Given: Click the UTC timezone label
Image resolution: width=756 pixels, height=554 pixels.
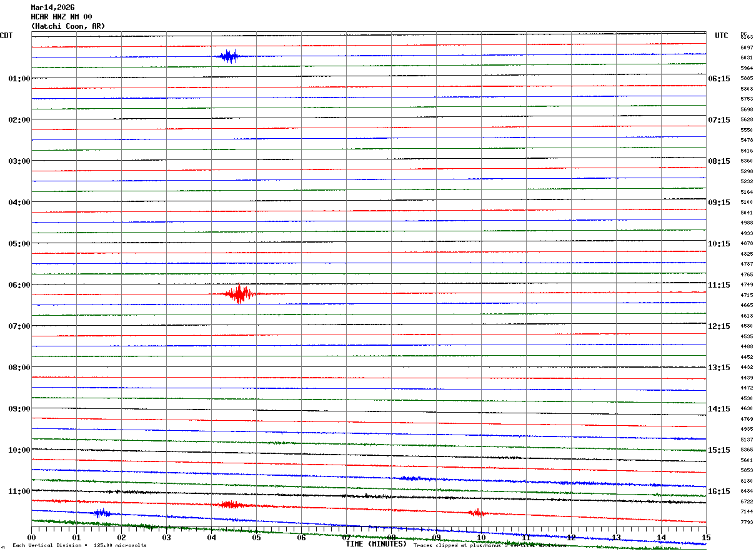Looking at the screenshot, I should (x=722, y=36).
